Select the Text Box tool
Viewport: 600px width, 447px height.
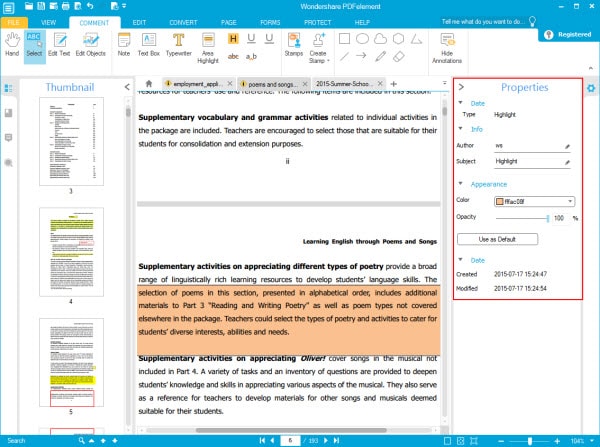148,45
